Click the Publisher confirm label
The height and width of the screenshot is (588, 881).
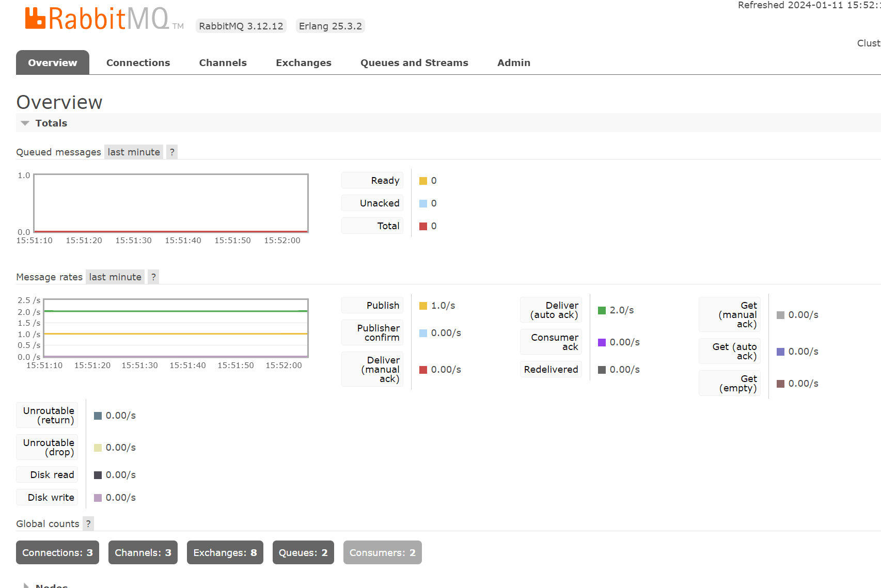pos(372,333)
